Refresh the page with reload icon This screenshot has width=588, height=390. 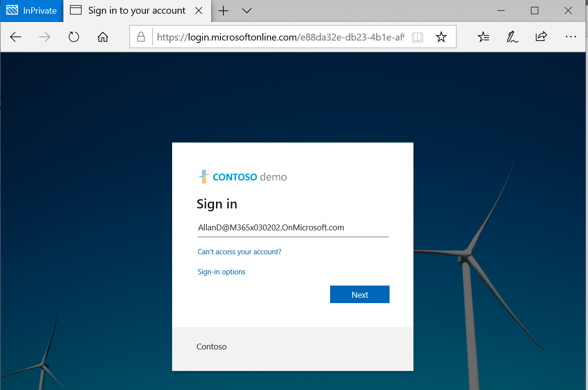(x=74, y=37)
